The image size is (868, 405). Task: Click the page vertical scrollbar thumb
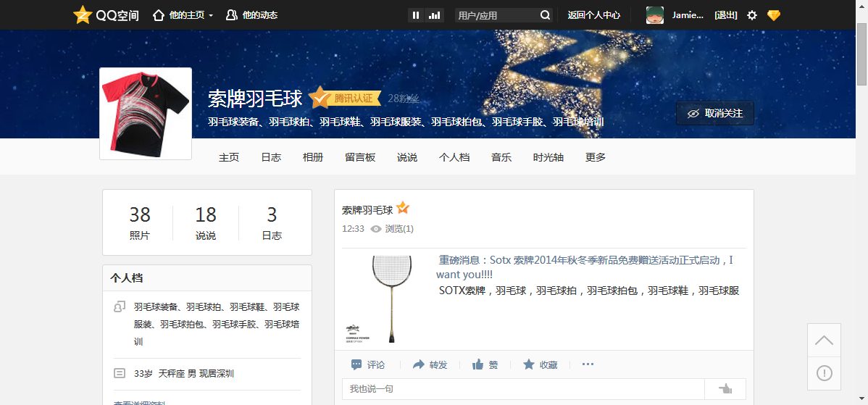pyautogui.click(x=862, y=54)
